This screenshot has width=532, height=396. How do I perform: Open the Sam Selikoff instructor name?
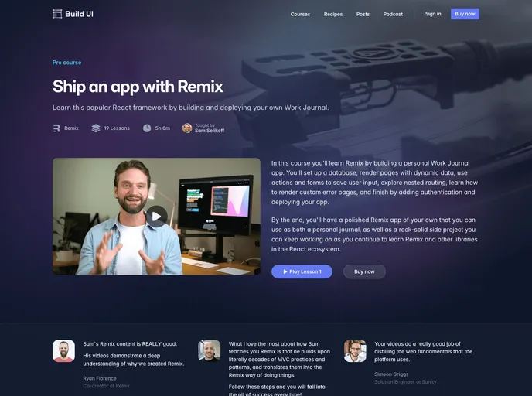click(210, 131)
